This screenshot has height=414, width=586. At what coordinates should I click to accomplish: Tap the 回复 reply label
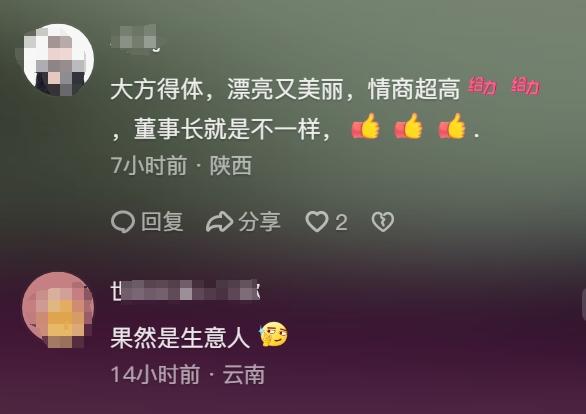(x=162, y=222)
